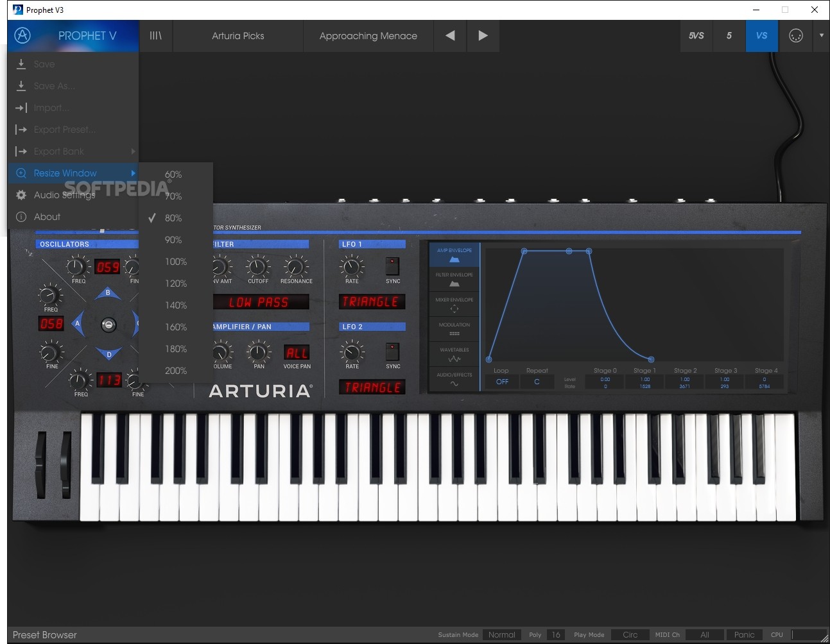Set window size to 70%
Image resolution: width=830 pixels, height=644 pixels.
point(176,196)
